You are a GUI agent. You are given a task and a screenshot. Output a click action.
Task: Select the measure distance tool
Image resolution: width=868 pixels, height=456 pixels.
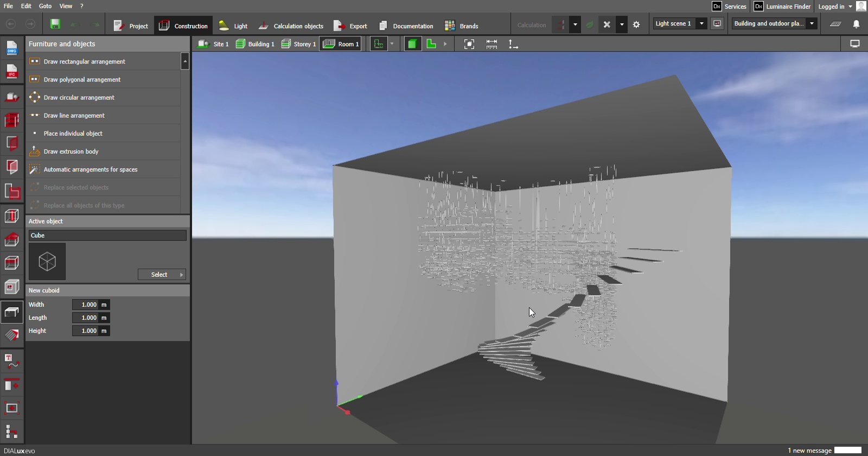click(x=492, y=44)
